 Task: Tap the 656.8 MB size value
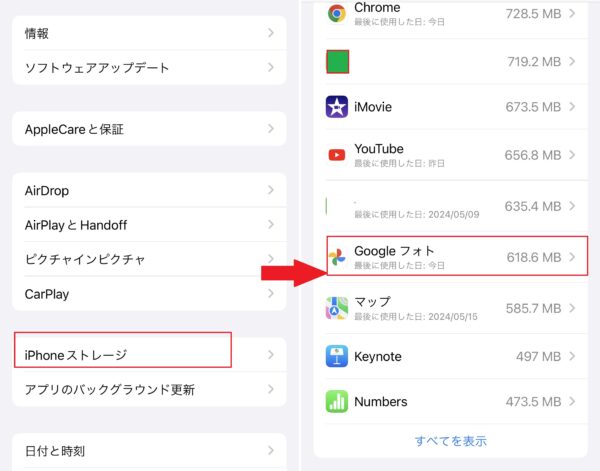click(533, 155)
